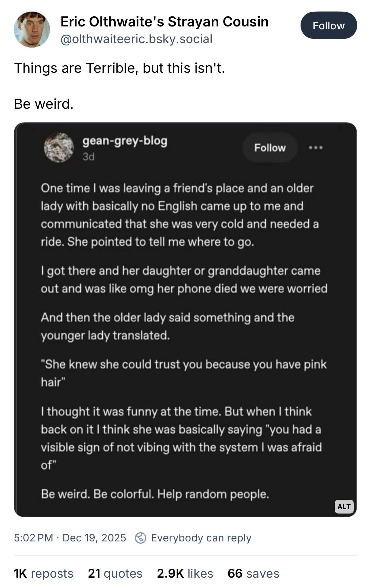Click the gean-grey-blog username
Image resolution: width=371 pixels, height=588 pixels.
pyautogui.click(x=125, y=141)
